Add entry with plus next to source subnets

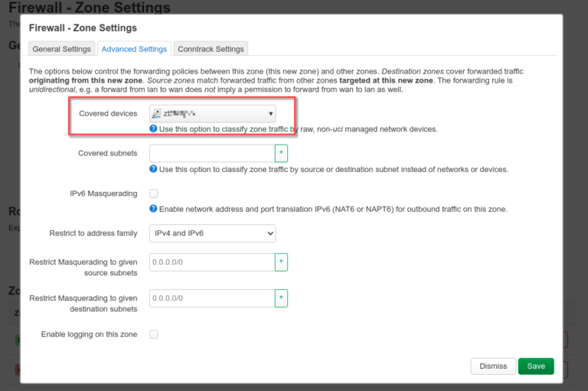coord(281,262)
